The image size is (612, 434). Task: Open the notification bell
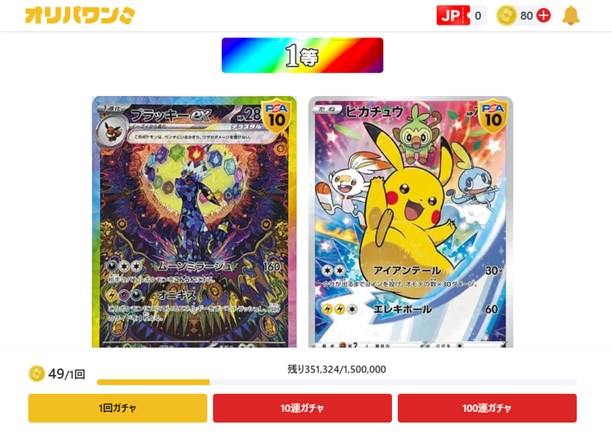pyautogui.click(x=571, y=16)
